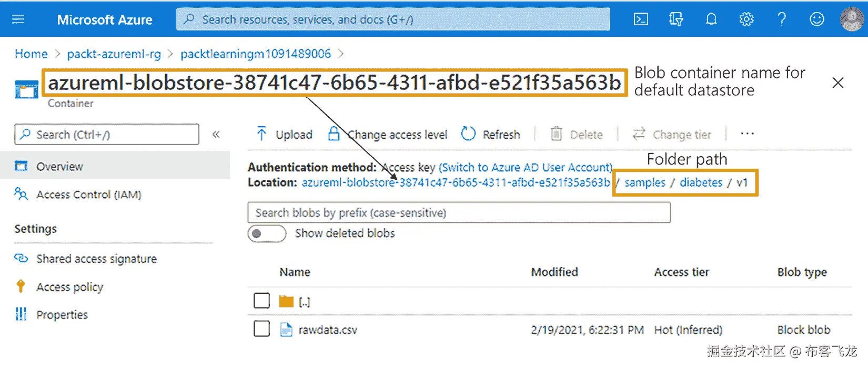Click the Properties bars icon
868x369 pixels.
tap(21, 314)
